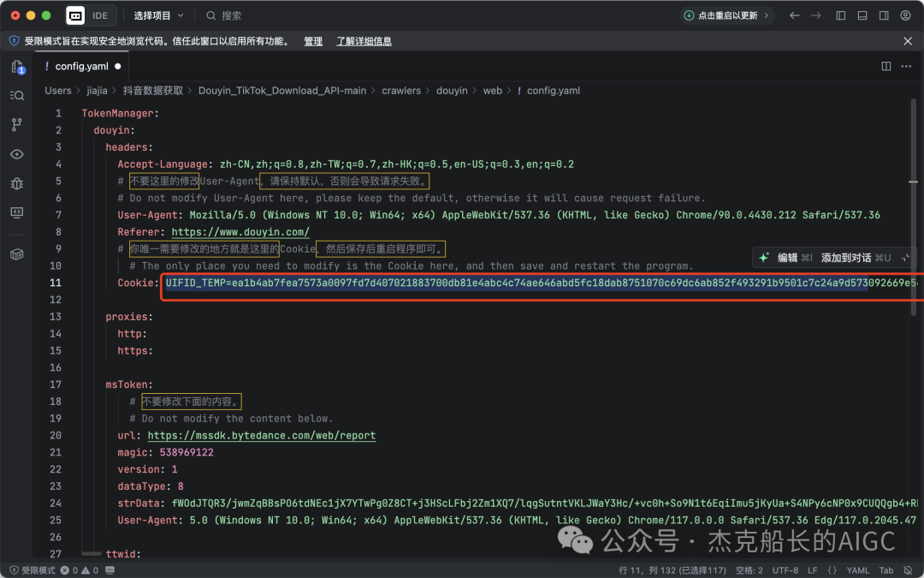Screen dimensions: 924x578
Task: Open the remote monitor sidebar icon
Action: click(x=17, y=212)
